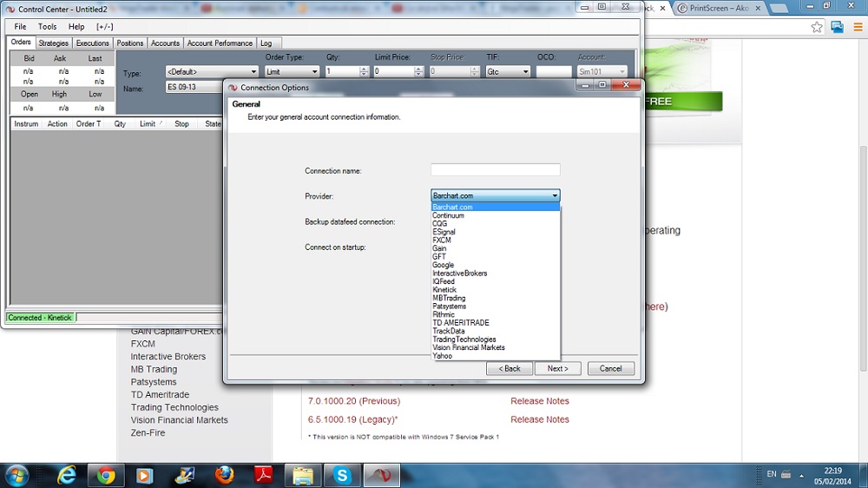Select InteractiveBrokers from provider list

coord(496,274)
